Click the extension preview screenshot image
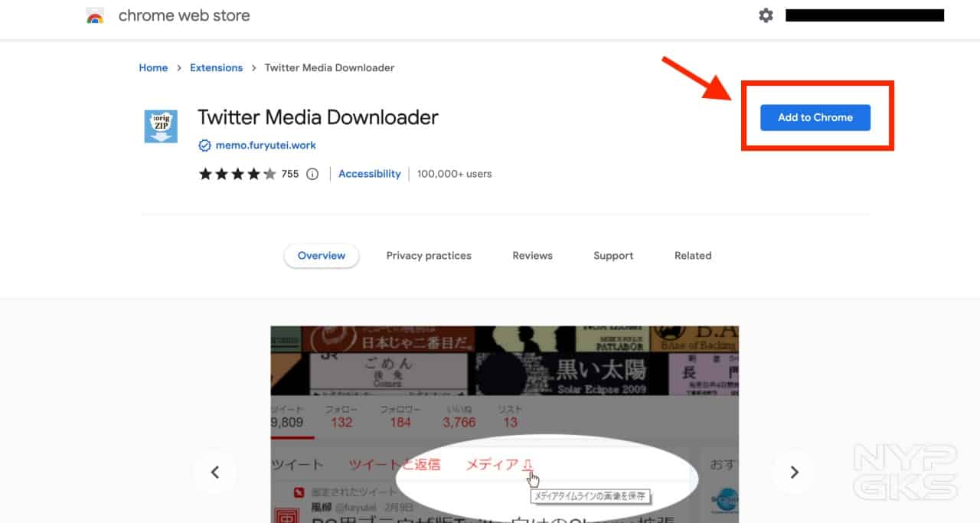This screenshot has height=523, width=980. (x=505, y=424)
